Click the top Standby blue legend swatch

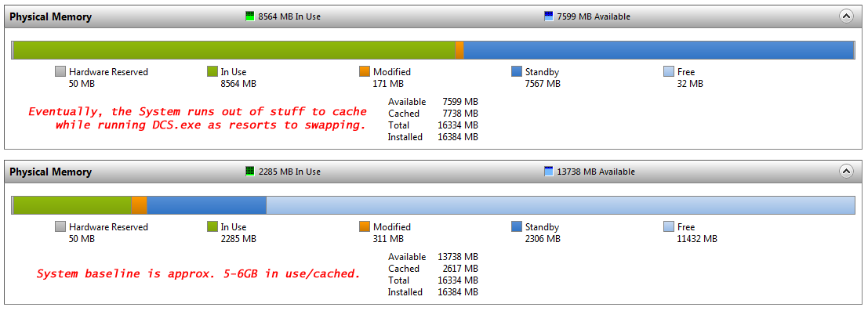coord(517,71)
